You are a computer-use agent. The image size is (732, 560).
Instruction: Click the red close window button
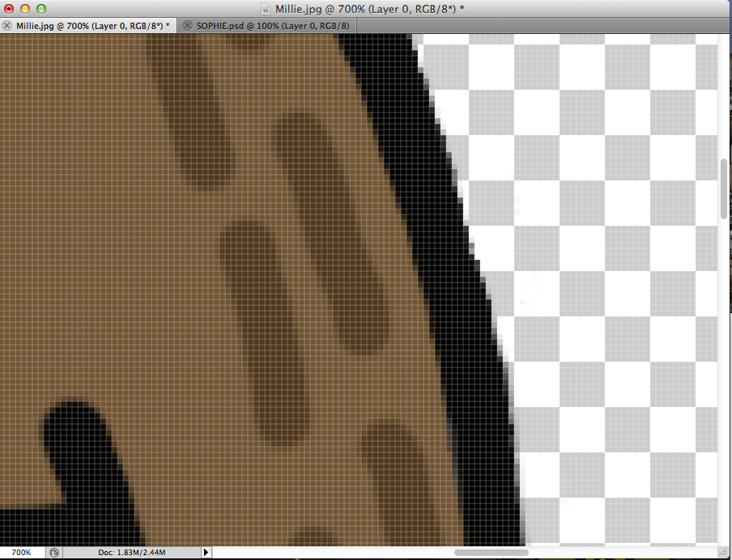pos(9,9)
